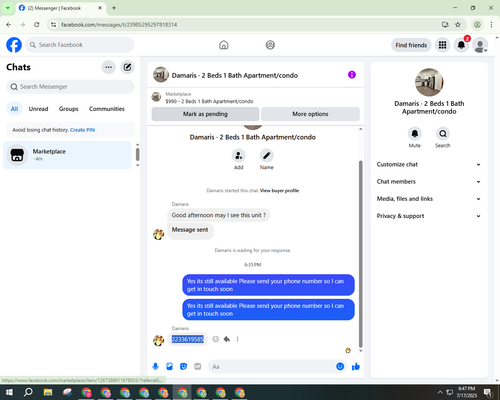
Task: Select the Communities tab
Action: [107, 109]
